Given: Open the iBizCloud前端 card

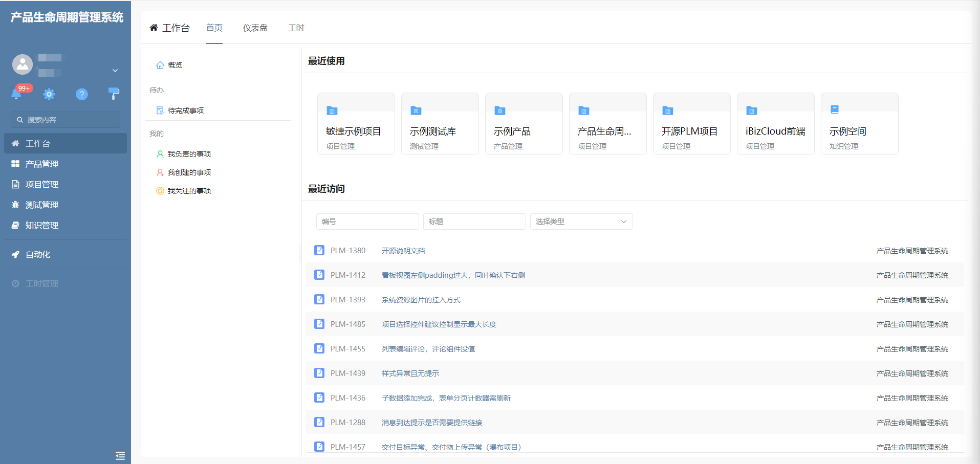Looking at the screenshot, I should 776,124.
